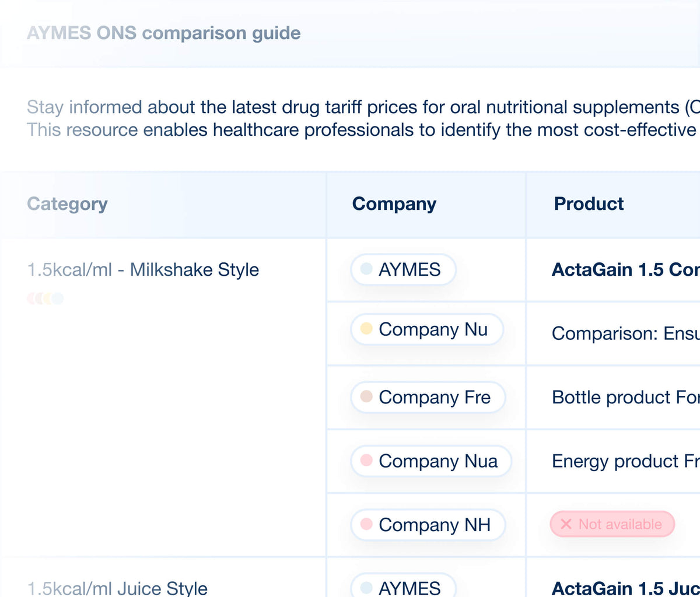This screenshot has height=597, width=700.
Task: Sort by the Product column header
Action: click(589, 203)
